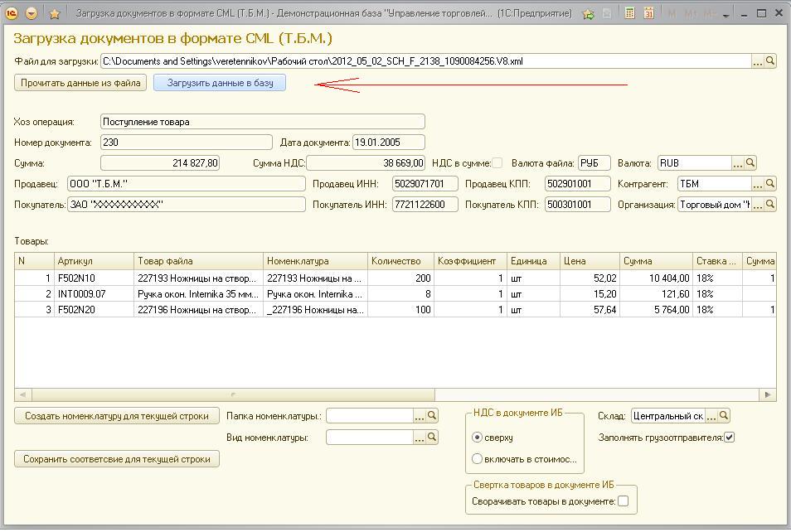Click the 1C main menu orange dropdown icon
The height and width of the screenshot is (532, 791).
[32, 14]
